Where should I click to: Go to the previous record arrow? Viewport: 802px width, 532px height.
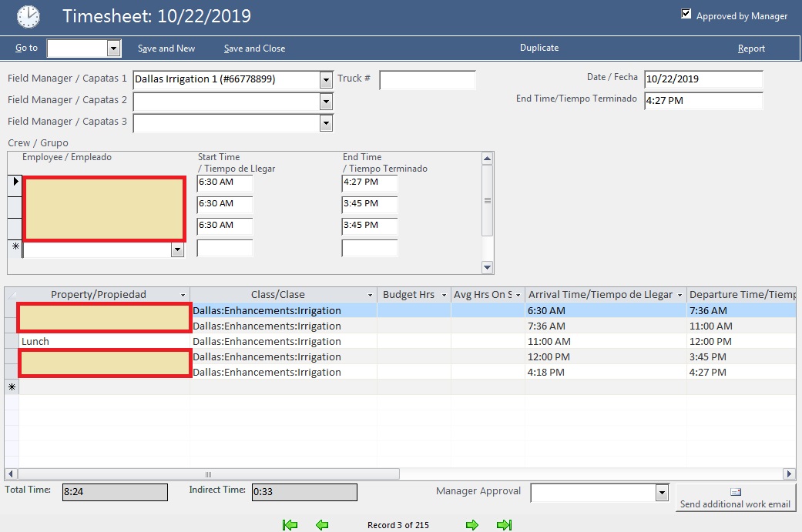click(x=322, y=525)
